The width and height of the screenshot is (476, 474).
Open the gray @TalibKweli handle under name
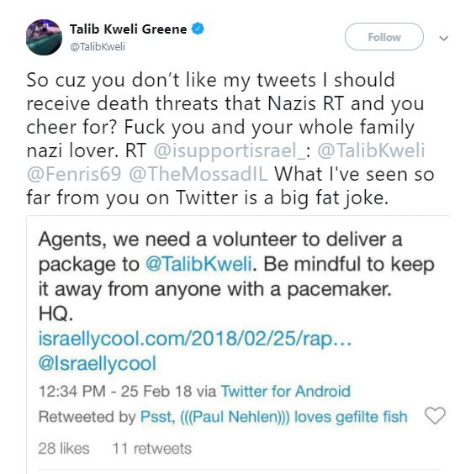point(98,47)
